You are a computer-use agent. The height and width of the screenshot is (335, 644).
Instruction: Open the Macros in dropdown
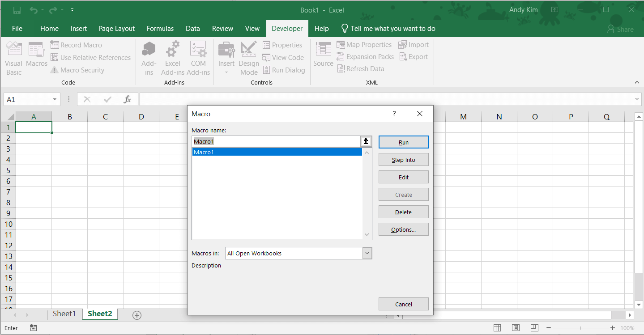[367, 253]
